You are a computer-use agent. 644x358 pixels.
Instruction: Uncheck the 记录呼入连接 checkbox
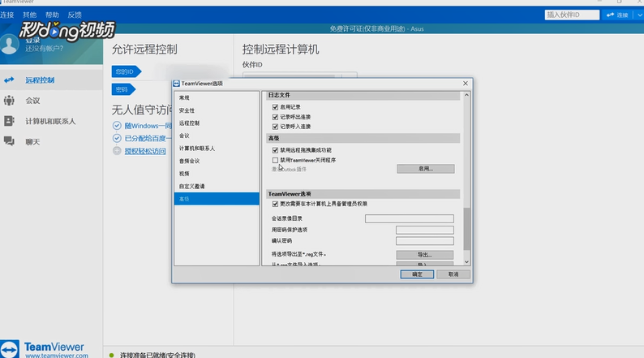coord(275,127)
